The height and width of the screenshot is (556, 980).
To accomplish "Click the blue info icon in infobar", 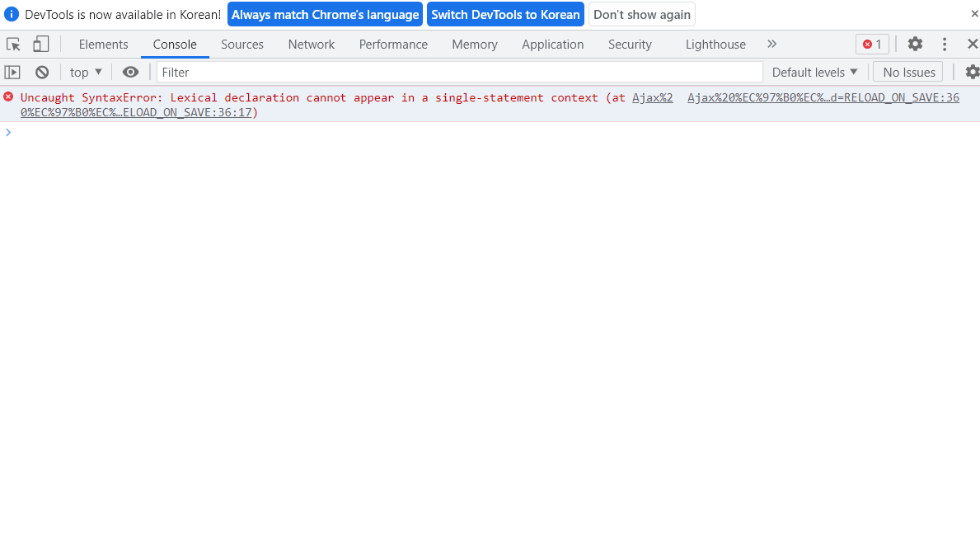I will click(12, 14).
